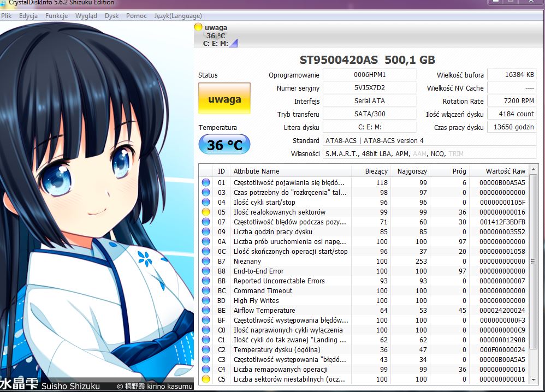Screen dimensions: 545x392
Task: Click the drive letter field C: E: M:
Action: pyautogui.click(x=370, y=127)
